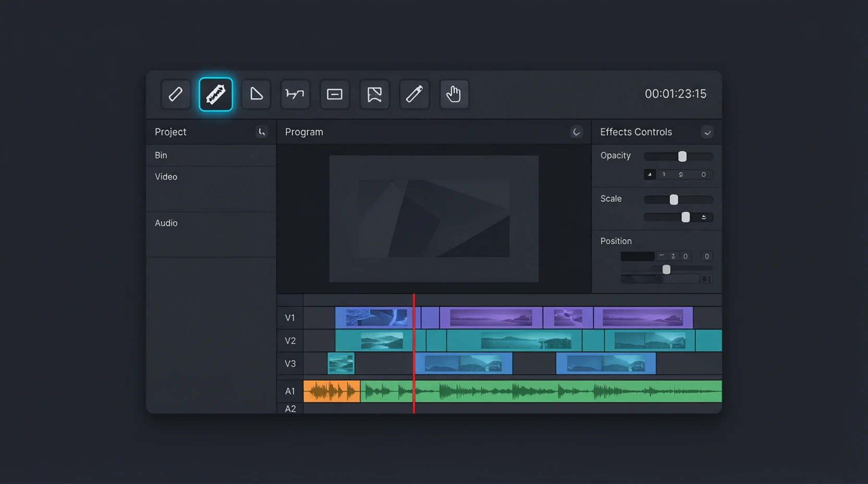
Task: Select the Hand tool
Action: (x=454, y=94)
